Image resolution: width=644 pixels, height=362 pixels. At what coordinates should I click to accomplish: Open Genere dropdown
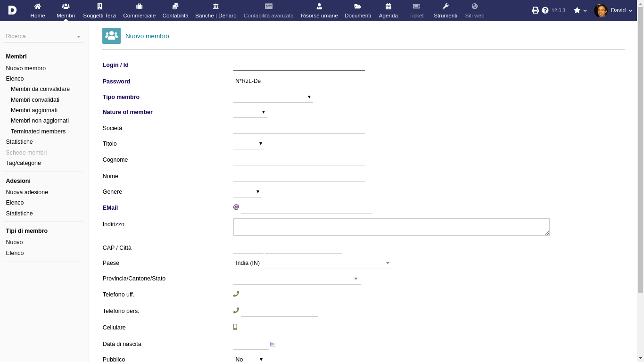[248, 192]
